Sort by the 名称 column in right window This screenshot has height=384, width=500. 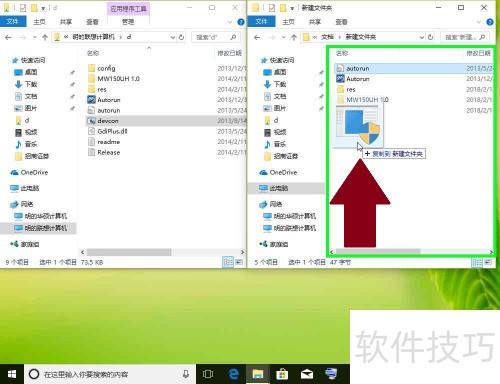click(342, 53)
